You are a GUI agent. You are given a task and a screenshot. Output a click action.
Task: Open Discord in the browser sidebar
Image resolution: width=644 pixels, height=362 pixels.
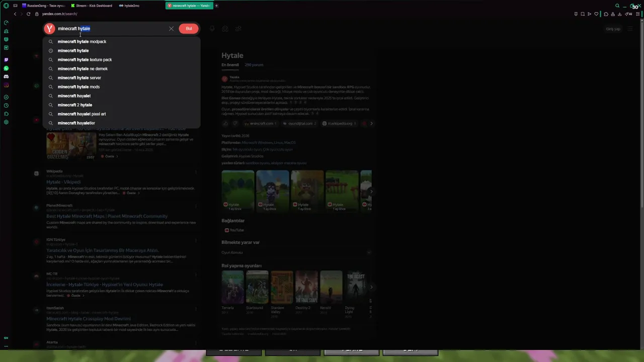[6, 77]
